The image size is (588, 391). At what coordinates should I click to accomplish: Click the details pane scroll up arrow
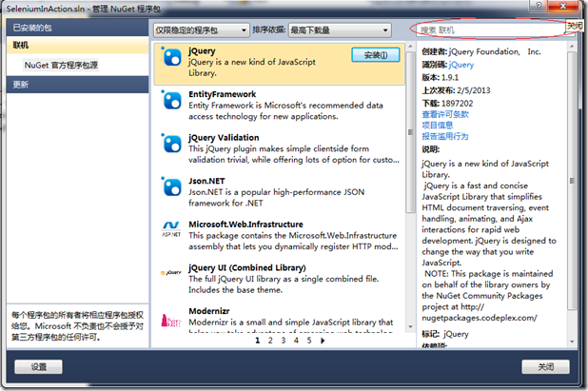[x=572, y=47]
